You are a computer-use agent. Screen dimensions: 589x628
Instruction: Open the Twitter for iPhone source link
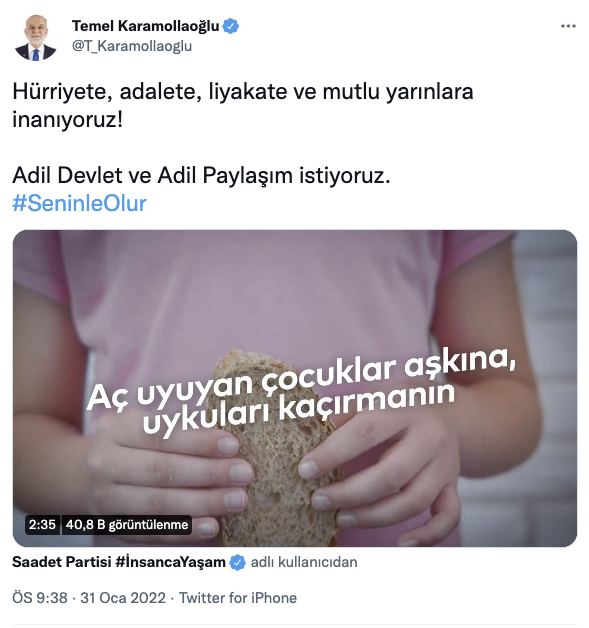pyautogui.click(x=238, y=598)
